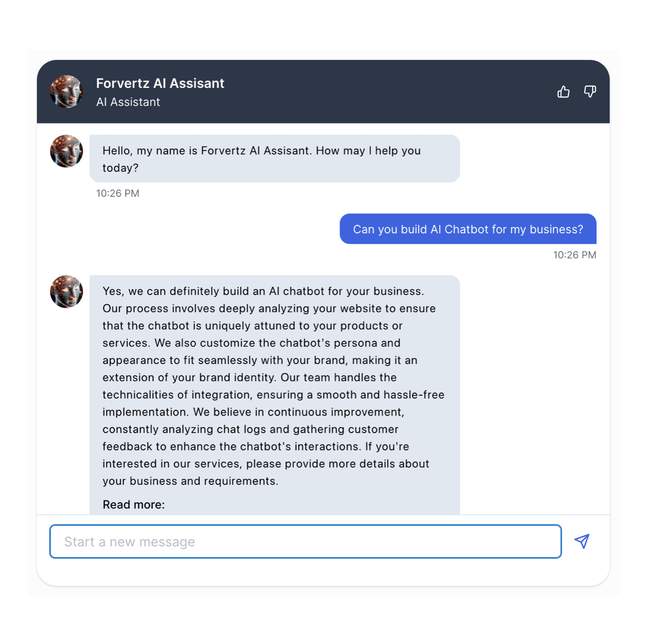
Task: Send message with paper plane icon
Action: click(582, 541)
